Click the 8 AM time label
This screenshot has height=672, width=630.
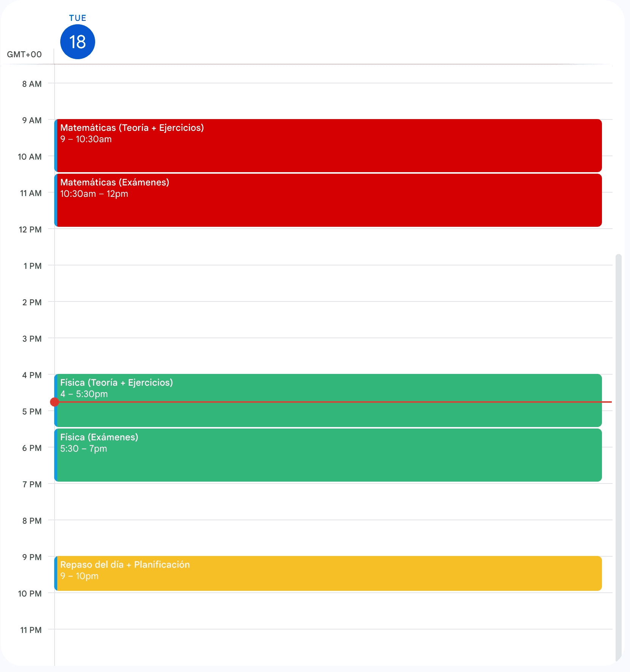32,84
